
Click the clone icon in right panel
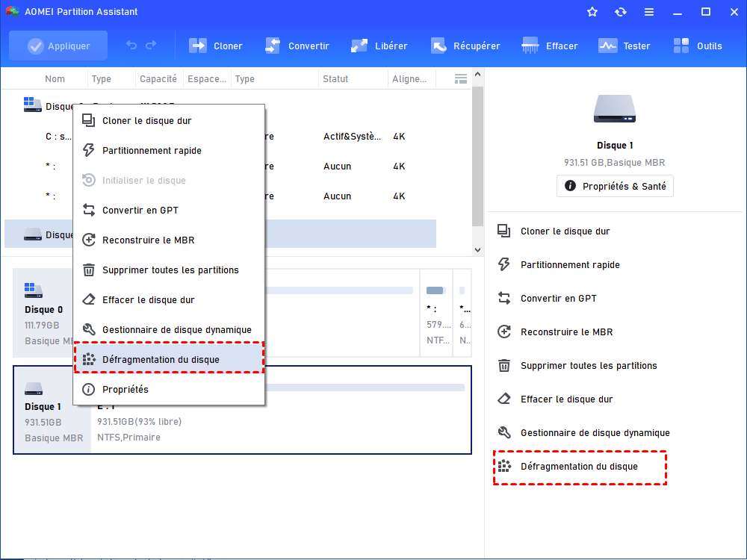[504, 231]
